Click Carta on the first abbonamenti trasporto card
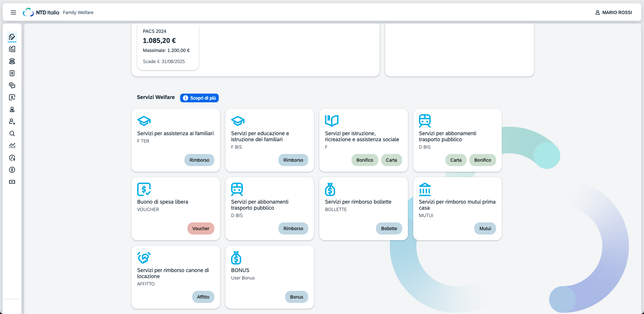The height and width of the screenshot is (314, 644). click(x=456, y=160)
